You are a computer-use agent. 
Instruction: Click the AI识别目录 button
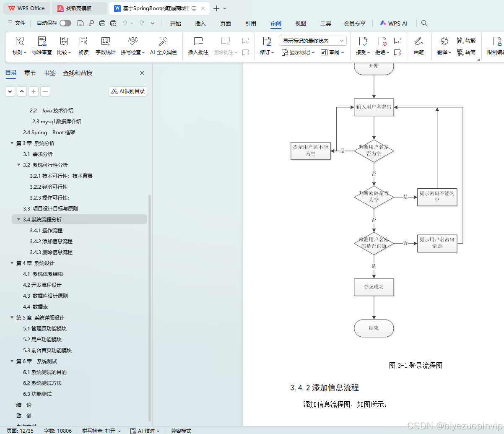pyautogui.click(x=127, y=91)
